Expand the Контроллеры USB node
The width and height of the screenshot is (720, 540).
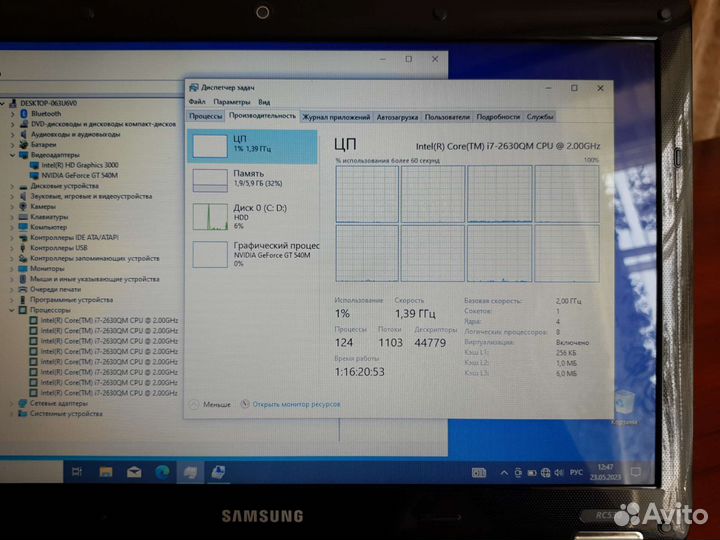click(12, 248)
